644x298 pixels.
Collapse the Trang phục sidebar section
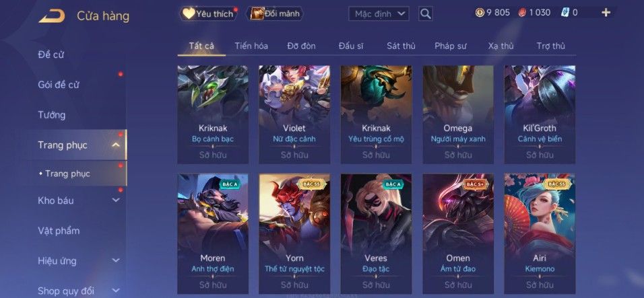click(117, 145)
